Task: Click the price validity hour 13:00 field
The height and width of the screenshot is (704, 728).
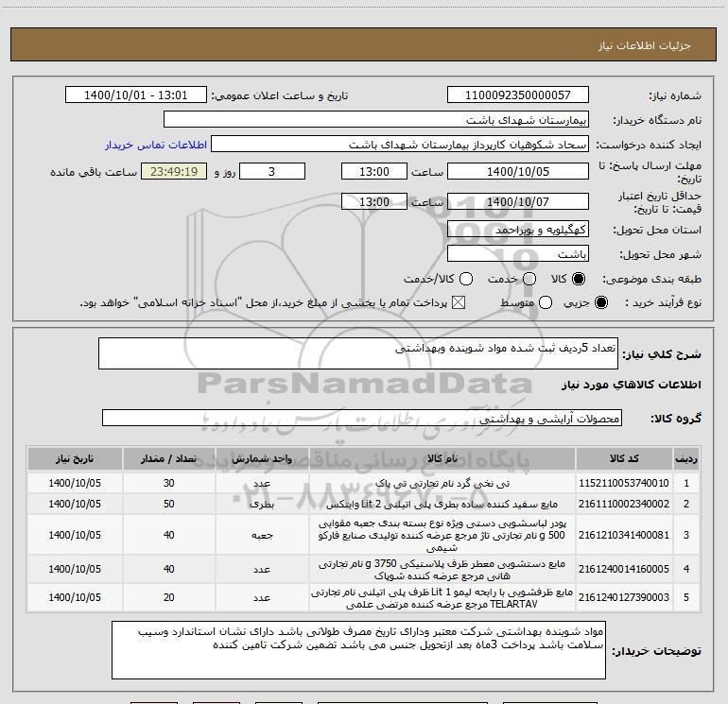Action: coord(374,201)
